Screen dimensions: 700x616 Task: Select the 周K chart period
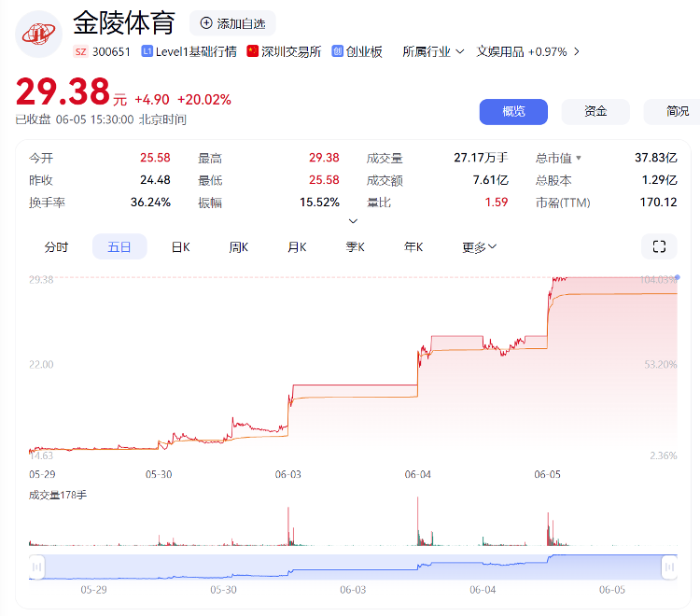(239, 246)
